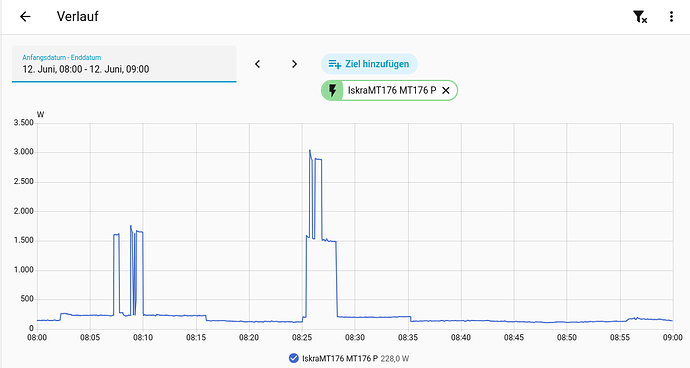The image size is (690, 368).
Task: Click the legend value 228,0 W
Action: pyautogui.click(x=395, y=358)
